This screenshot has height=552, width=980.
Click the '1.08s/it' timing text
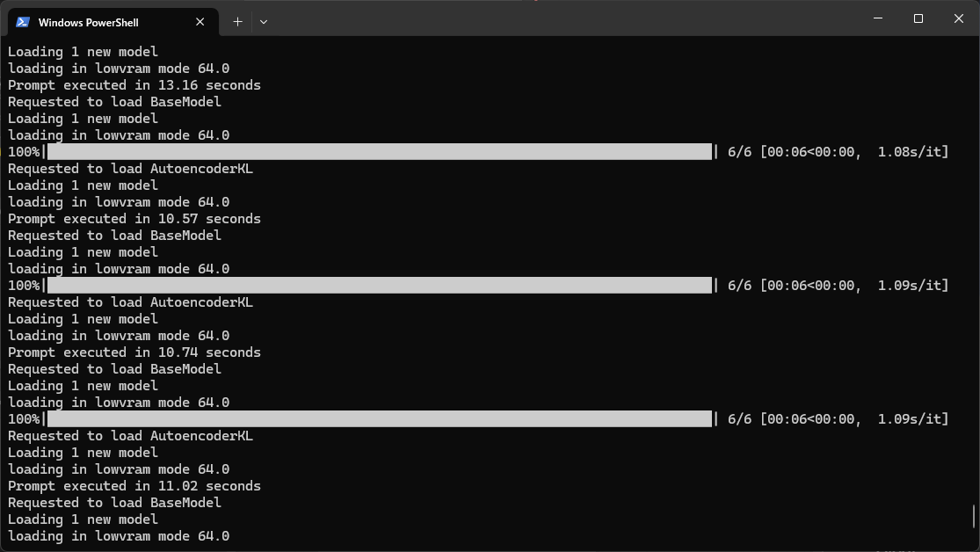tap(913, 152)
